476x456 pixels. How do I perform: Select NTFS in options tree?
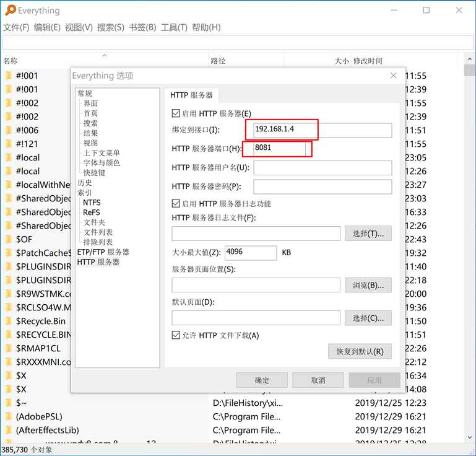tap(92, 203)
